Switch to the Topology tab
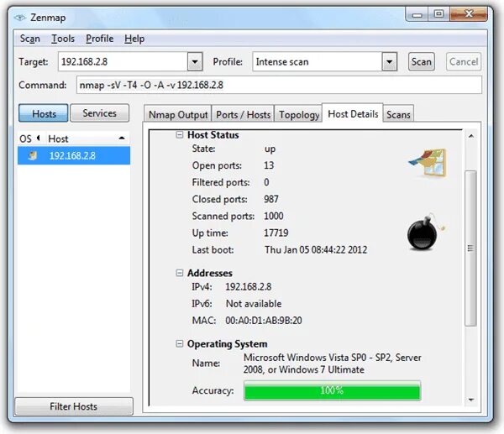The width and height of the screenshot is (504, 434). (298, 115)
